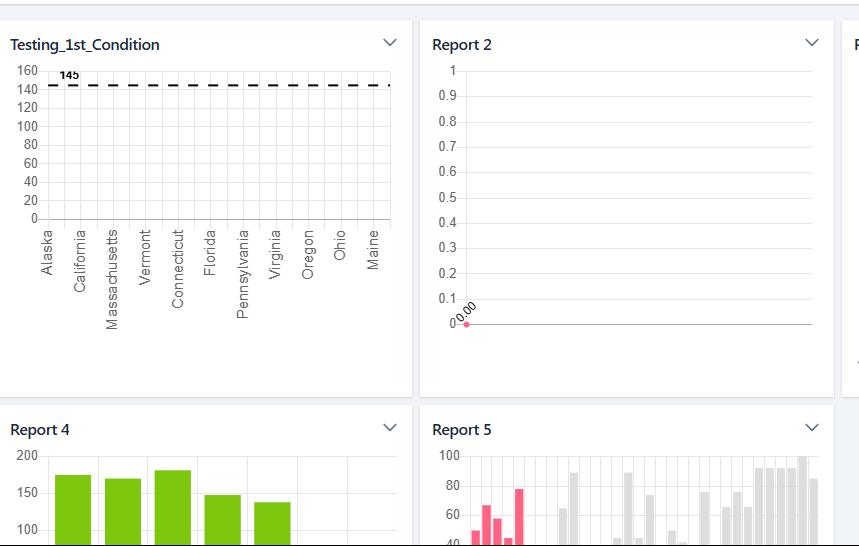Select the first pink bar in Report 5

pos(476,537)
